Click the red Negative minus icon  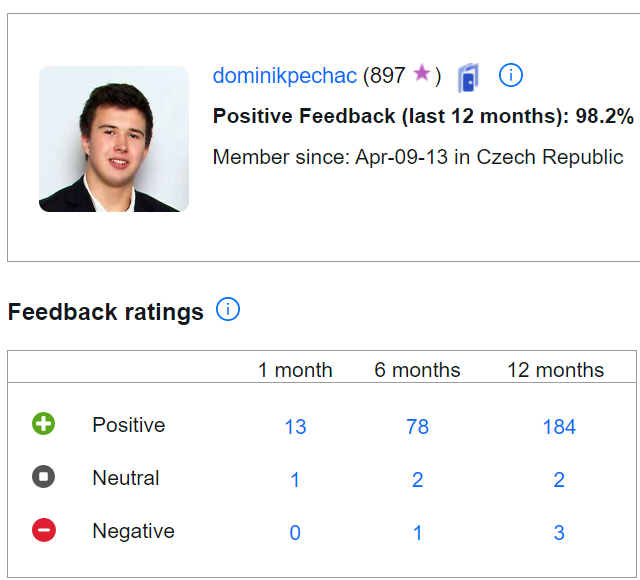point(43,530)
